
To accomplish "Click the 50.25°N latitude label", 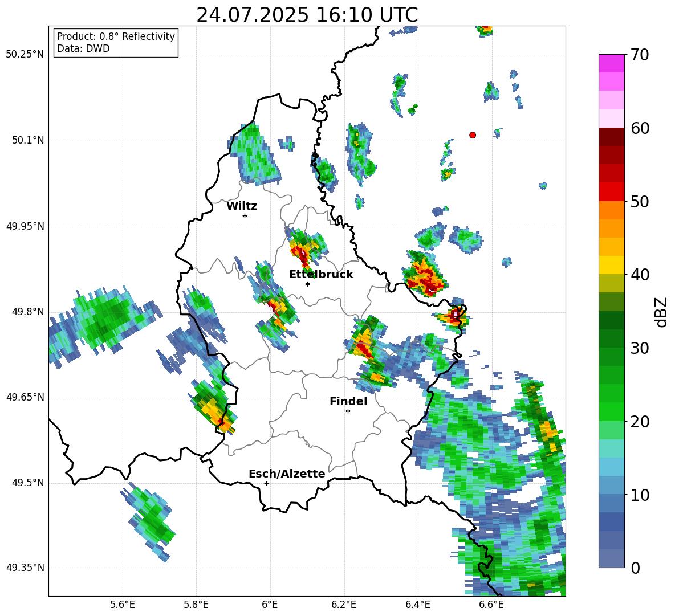I will pyautogui.click(x=25, y=55).
